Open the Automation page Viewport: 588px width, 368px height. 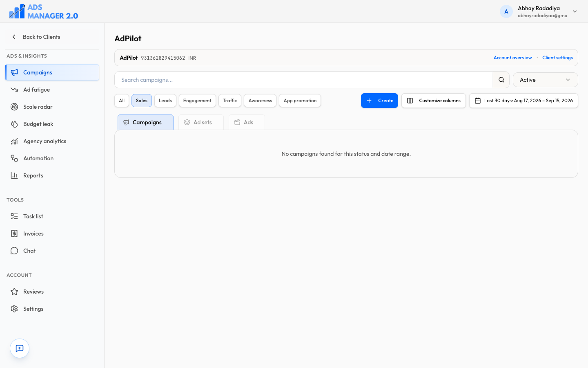(x=52, y=158)
